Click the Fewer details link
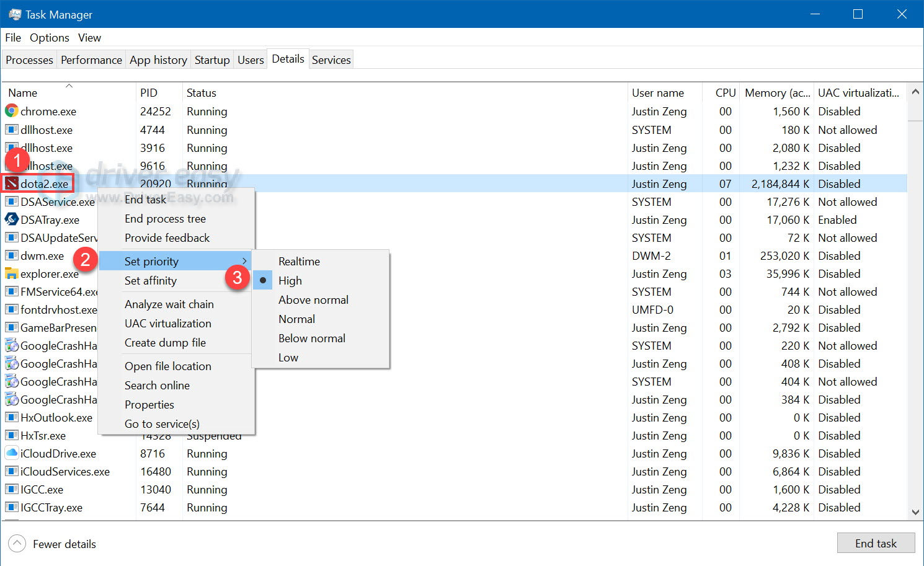Image resolution: width=924 pixels, height=566 pixels. (64, 544)
